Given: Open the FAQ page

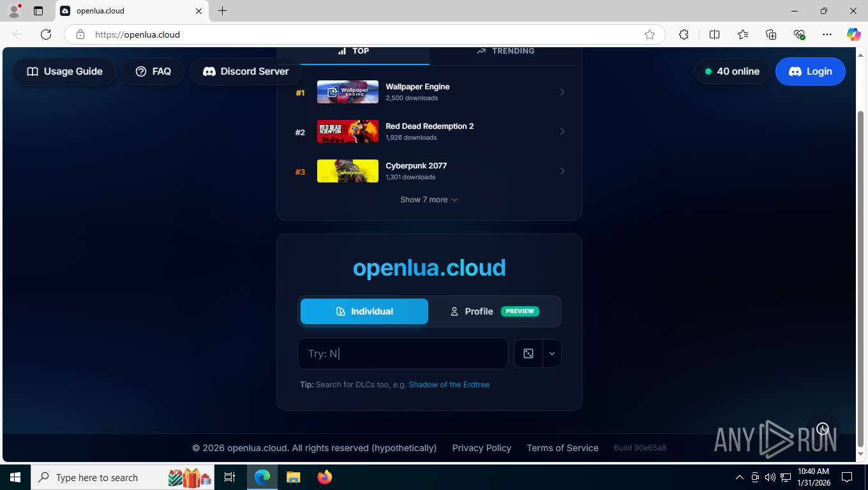Looking at the screenshot, I should [153, 71].
